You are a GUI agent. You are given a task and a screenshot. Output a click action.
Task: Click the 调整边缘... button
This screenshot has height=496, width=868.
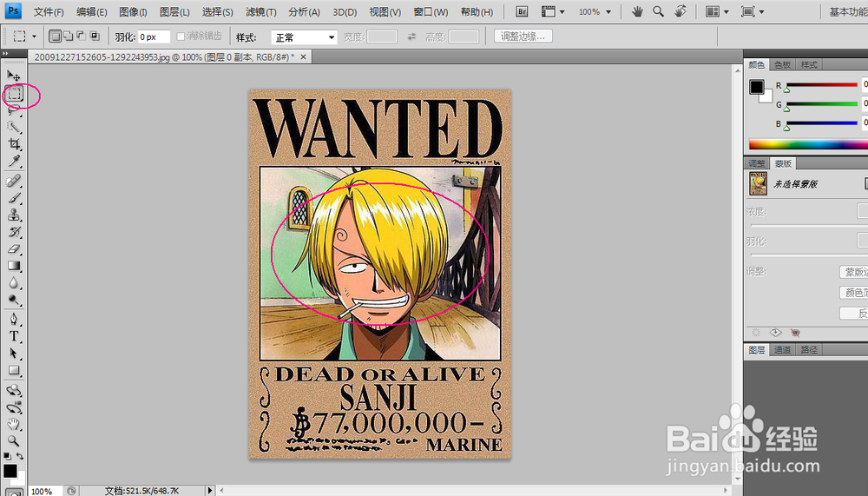coord(523,36)
